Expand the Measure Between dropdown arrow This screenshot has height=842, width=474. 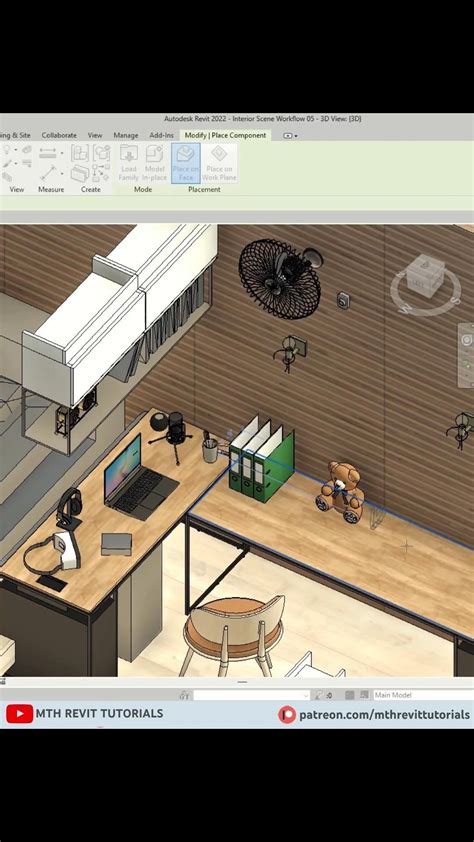(62, 172)
